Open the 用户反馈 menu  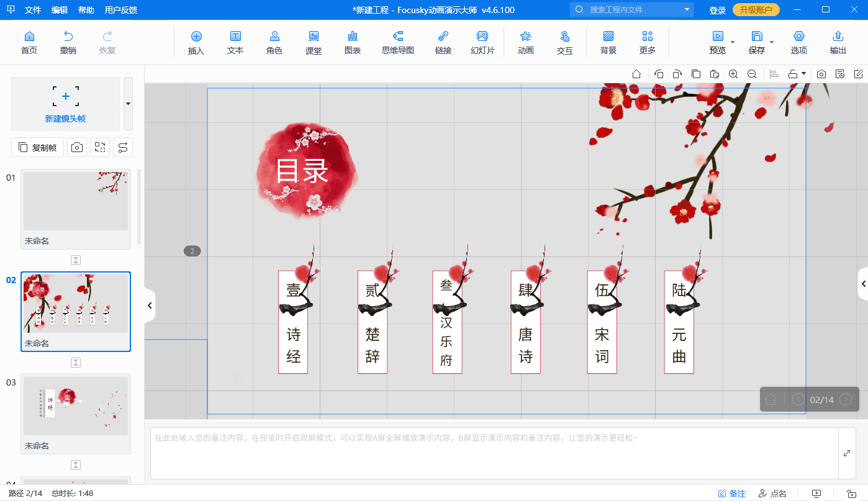click(x=121, y=10)
